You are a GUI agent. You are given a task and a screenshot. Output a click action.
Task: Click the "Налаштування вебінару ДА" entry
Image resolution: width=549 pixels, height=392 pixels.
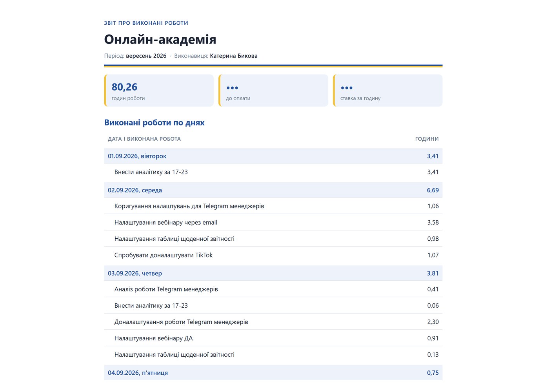click(x=154, y=338)
